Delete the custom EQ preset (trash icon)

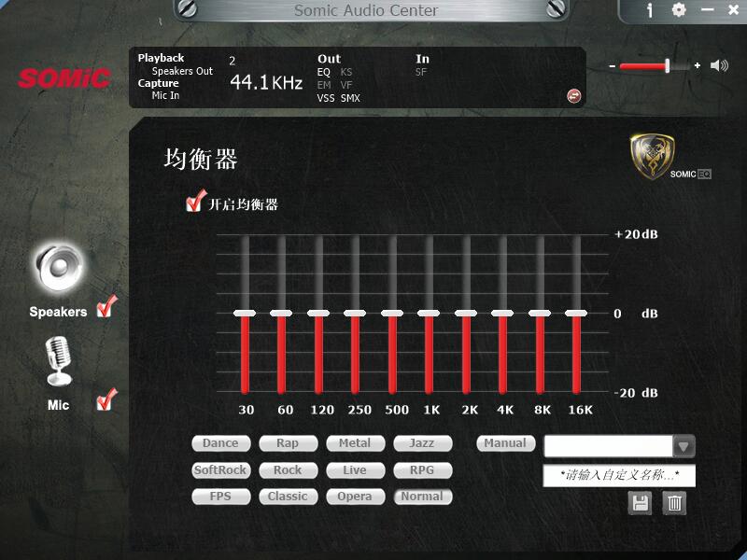coord(674,503)
